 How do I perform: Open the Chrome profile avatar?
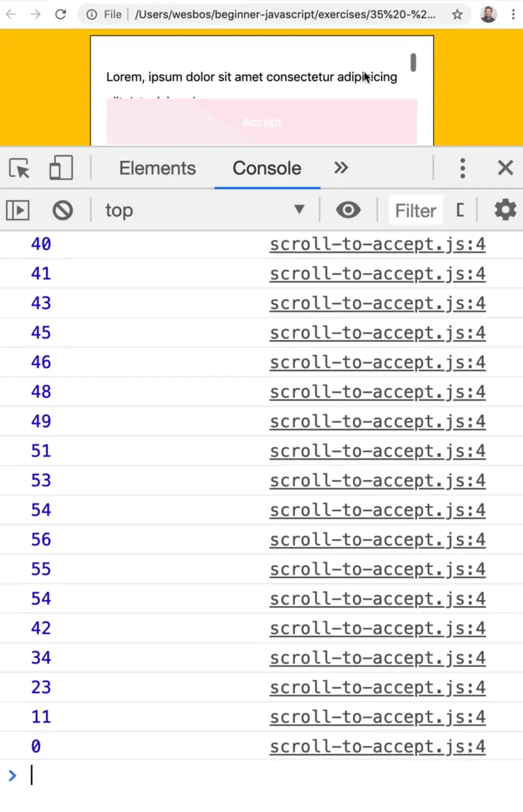(x=487, y=14)
